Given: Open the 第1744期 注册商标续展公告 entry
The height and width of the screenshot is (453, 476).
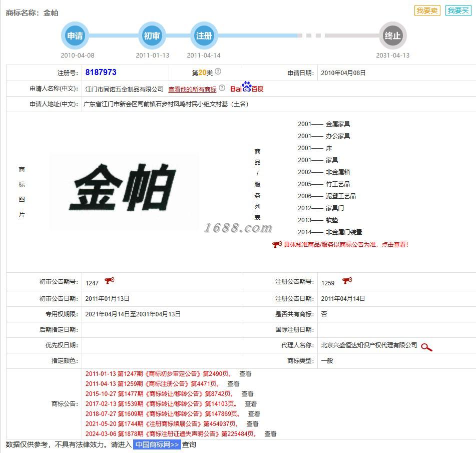Looking at the screenshot, I should (x=162, y=424).
